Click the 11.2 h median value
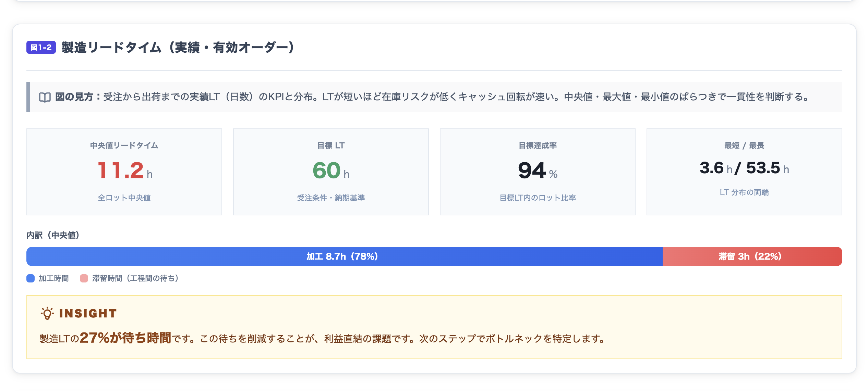 pyautogui.click(x=125, y=171)
